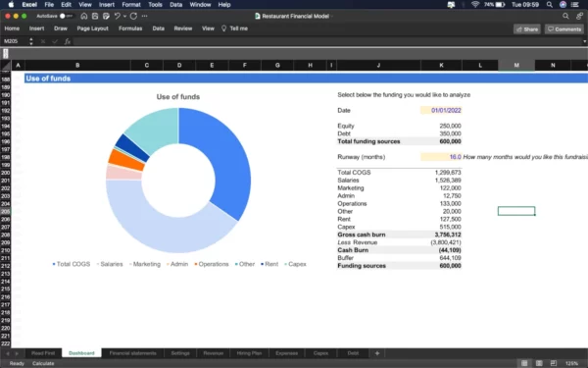The image size is (588, 368).
Task: Click the Total COGS legend entry
Action: pos(72,264)
